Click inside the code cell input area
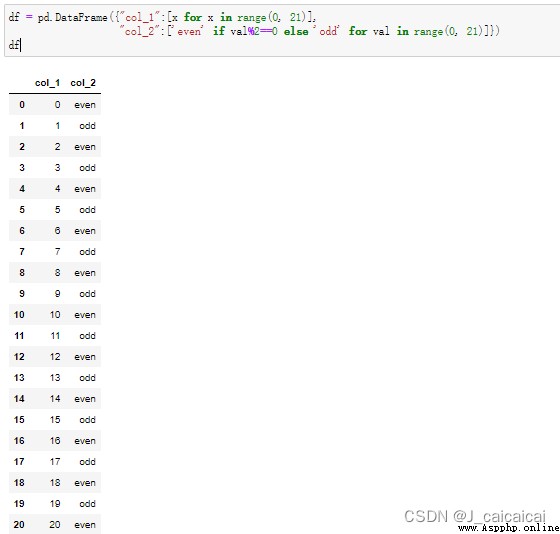Image resolution: width=560 pixels, height=534 pixels. click(282, 31)
